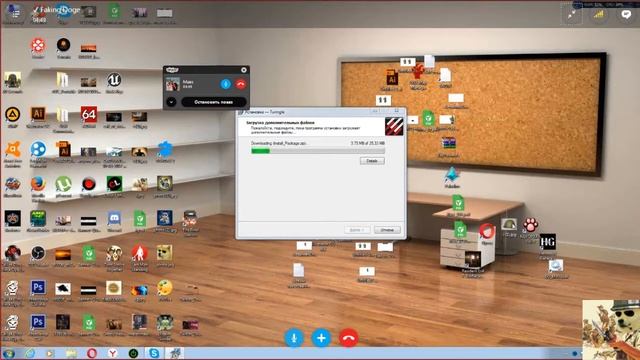Cancel the installer with Отмена button
Viewport: 640px width, 360px height.
click(x=387, y=230)
